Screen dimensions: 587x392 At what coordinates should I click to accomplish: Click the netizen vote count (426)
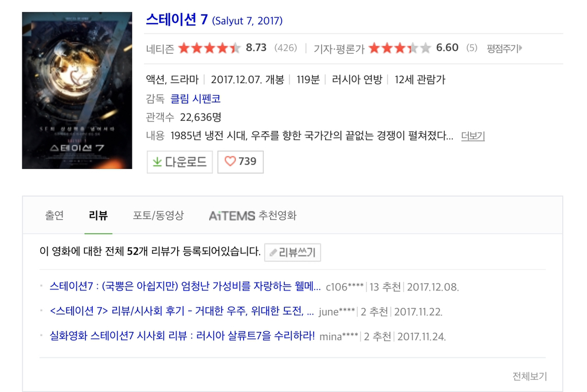click(285, 48)
